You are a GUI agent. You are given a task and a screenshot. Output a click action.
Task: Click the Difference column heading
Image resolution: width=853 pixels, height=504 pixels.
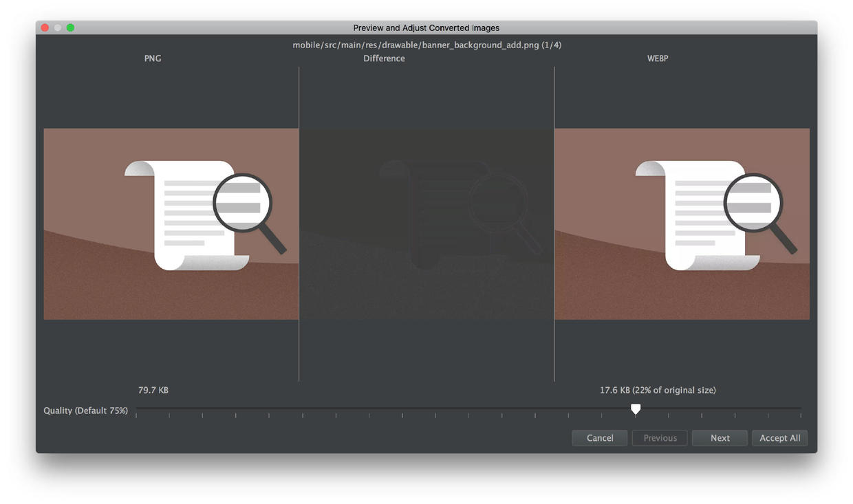tap(384, 58)
